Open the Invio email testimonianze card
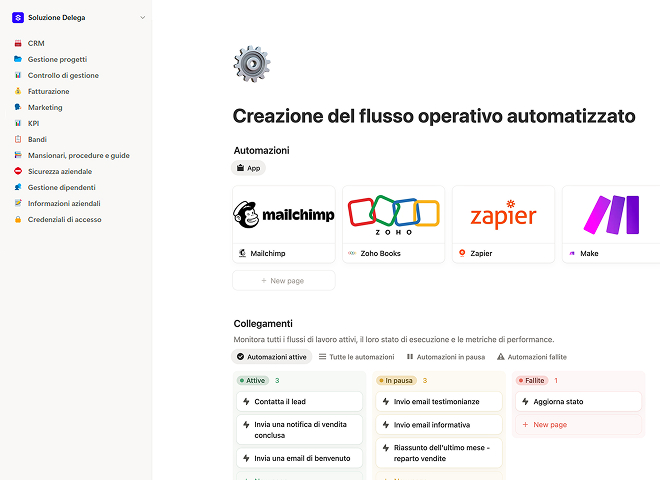The height and width of the screenshot is (480, 660). pyautogui.click(x=439, y=402)
